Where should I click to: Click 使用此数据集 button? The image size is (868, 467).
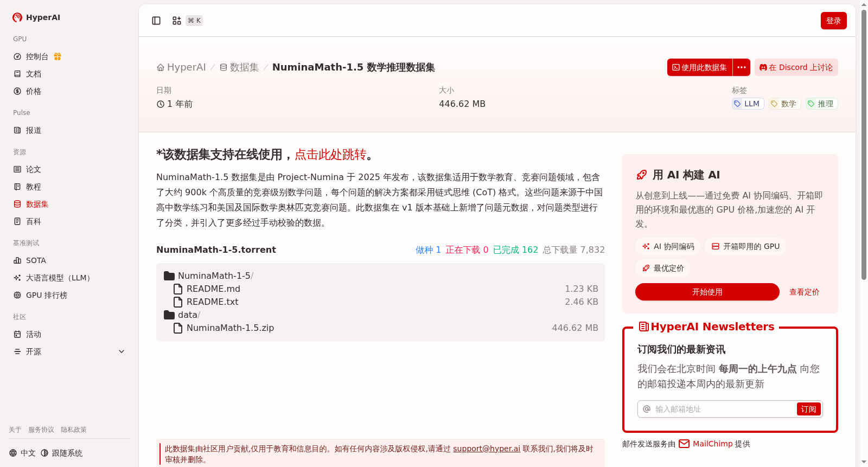700,67
